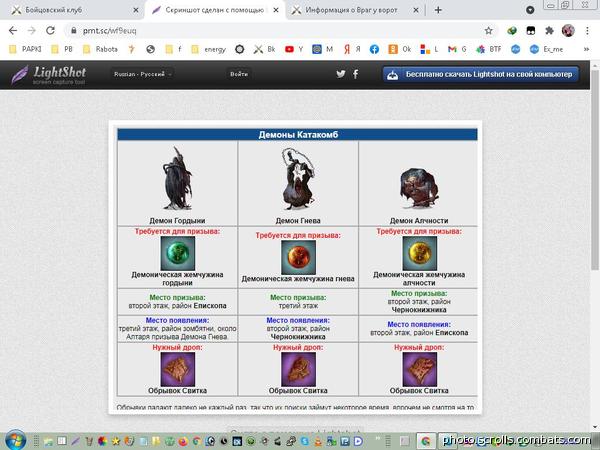Image resolution: width=600 pixels, height=450 pixels.
Task: Open the PB bookmarks folder
Action: pos(62,49)
